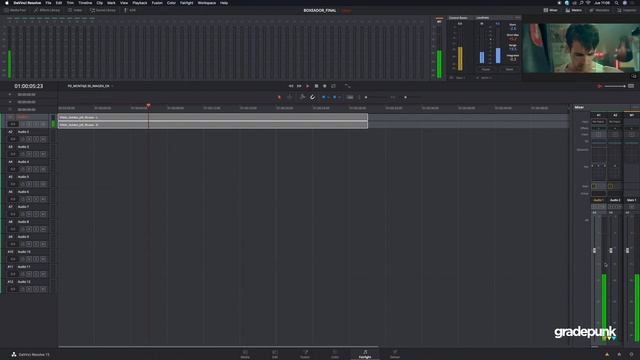The image size is (640, 360).
Task: Open the Media Pool panel
Action: (x=15, y=10)
